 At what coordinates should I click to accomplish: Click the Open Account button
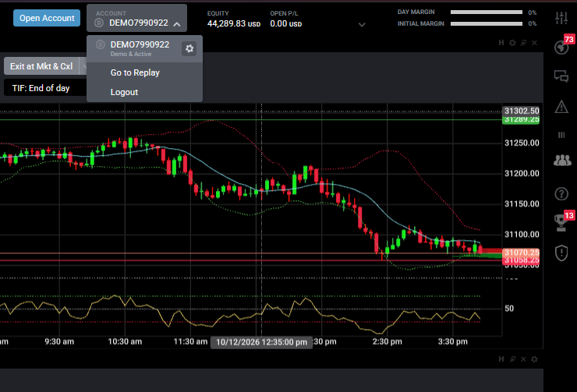click(x=47, y=18)
